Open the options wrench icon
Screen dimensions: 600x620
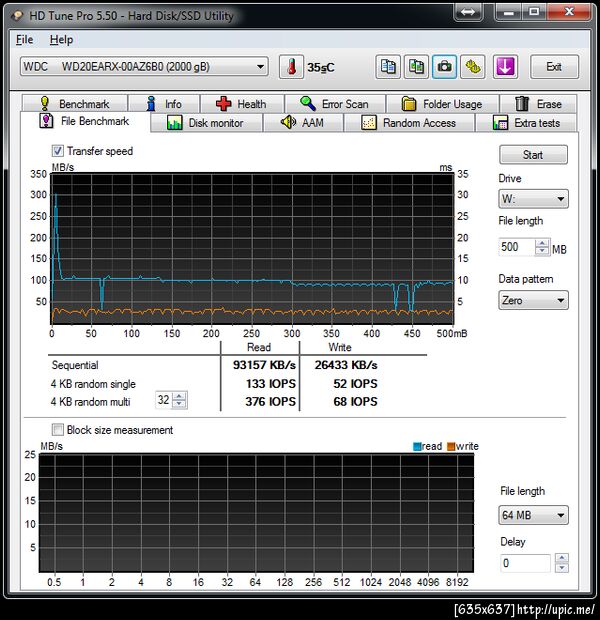[x=473, y=67]
